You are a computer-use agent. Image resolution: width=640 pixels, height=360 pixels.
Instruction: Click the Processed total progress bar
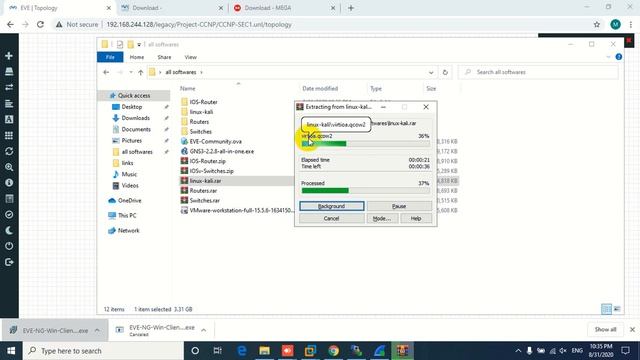coord(365,191)
